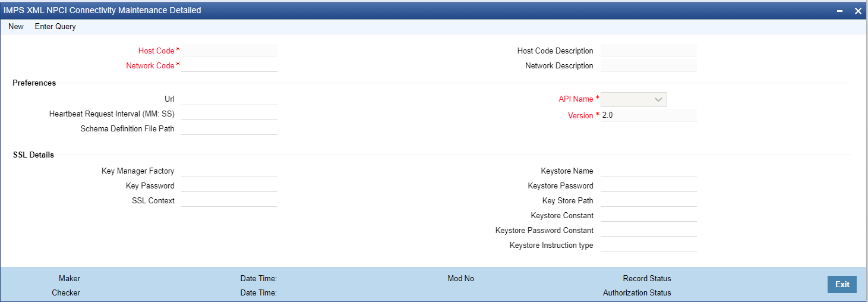Viewport: 868px width, 302px height.
Task: Click the window title text
Action: tap(102, 10)
